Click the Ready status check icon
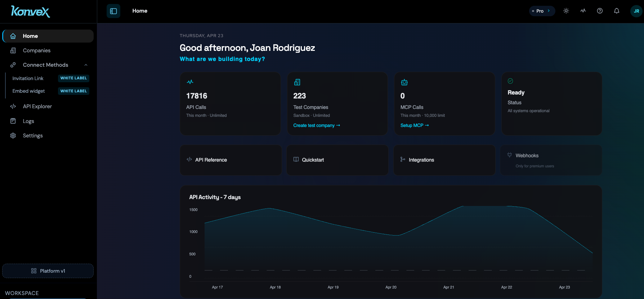Screen dimensions: 644x299 pyautogui.click(x=510, y=81)
